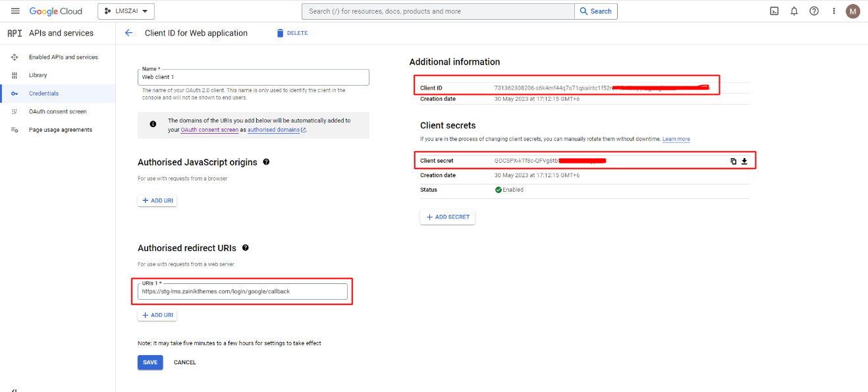Show help for Authorised JavaScript origins
The height and width of the screenshot is (392, 868).
(266, 161)
